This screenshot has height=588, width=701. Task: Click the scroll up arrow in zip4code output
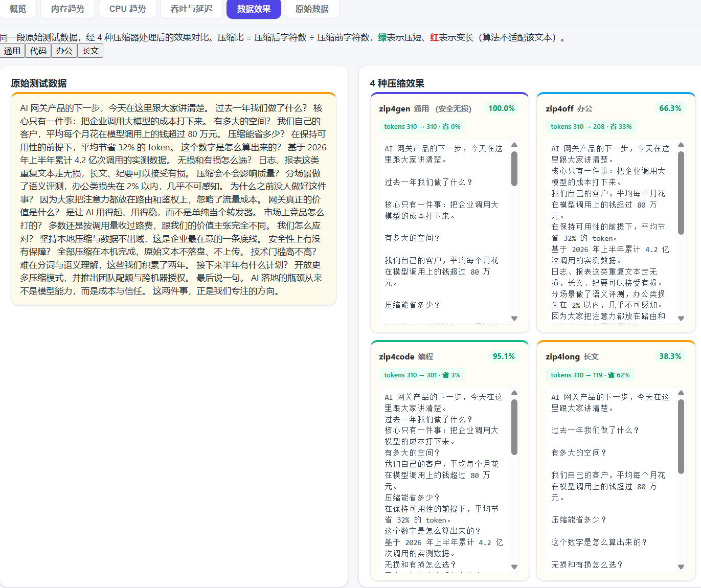514,393
